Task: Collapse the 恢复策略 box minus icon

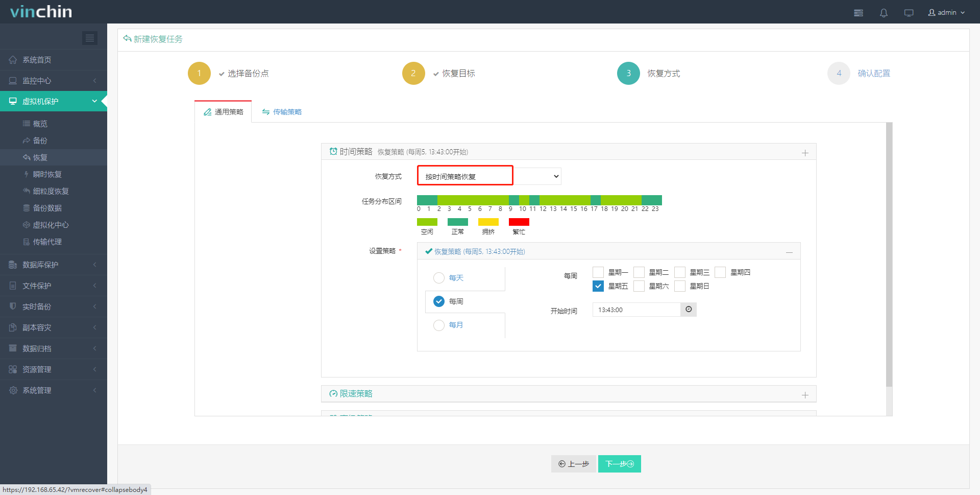Action: (x=790, y=252)
